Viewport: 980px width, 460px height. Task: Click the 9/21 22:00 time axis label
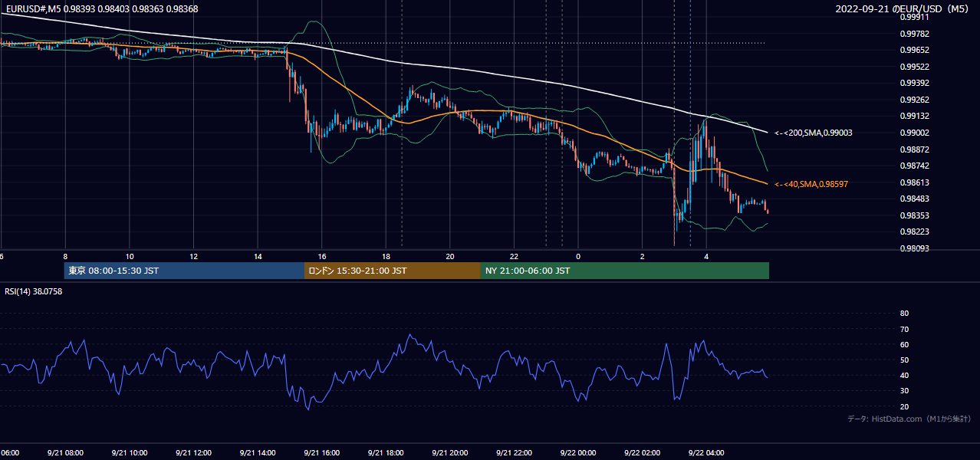(514, 453)
